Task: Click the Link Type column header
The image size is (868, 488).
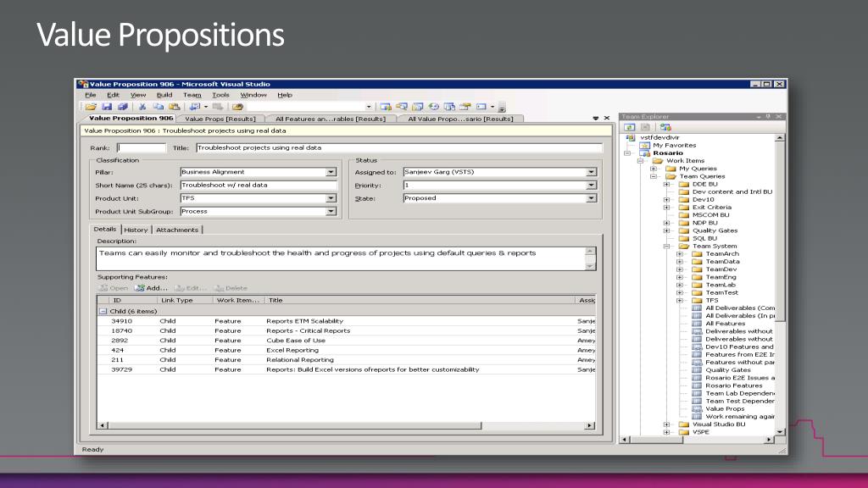Action: [185, 301]
